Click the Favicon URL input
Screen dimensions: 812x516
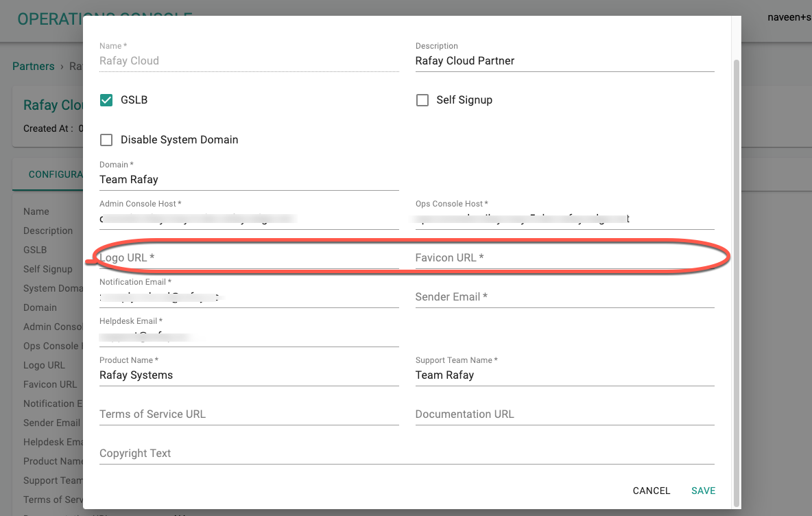tap(564, 258)
